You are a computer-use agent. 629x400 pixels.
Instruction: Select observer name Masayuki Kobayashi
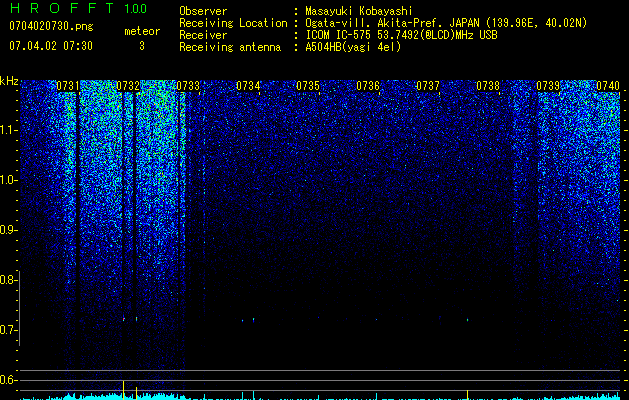pyautogui.click(x=359, y=11)
